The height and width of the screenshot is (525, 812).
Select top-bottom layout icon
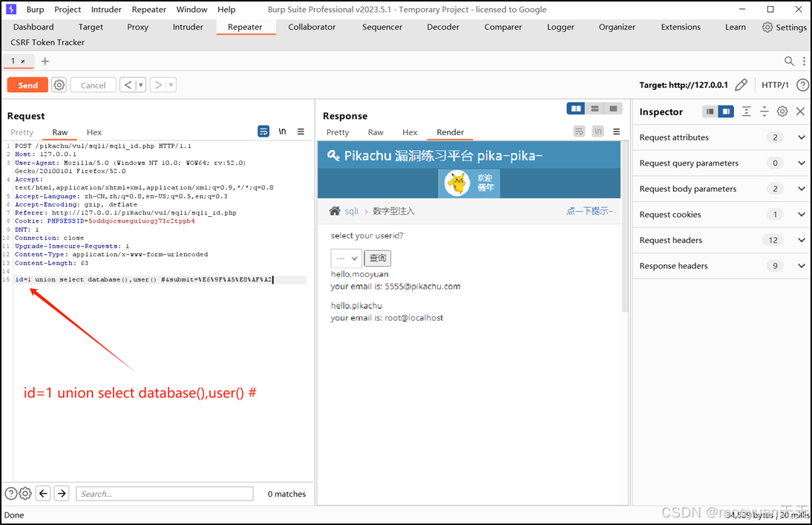595,108
